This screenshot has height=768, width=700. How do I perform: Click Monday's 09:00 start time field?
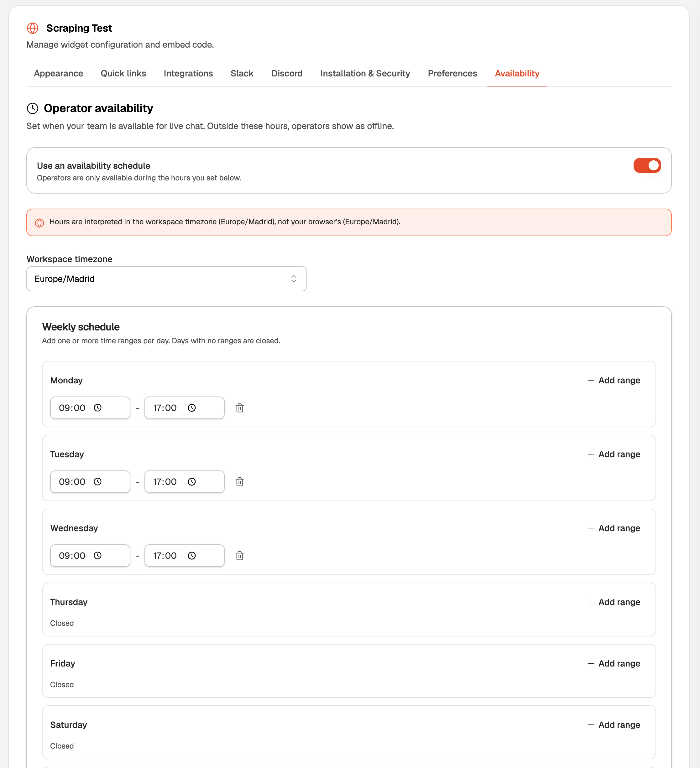[90, 408]
